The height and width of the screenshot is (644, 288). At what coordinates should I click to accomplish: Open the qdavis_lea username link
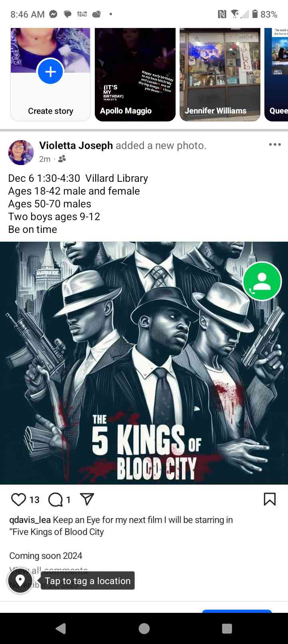coord(30,520)
